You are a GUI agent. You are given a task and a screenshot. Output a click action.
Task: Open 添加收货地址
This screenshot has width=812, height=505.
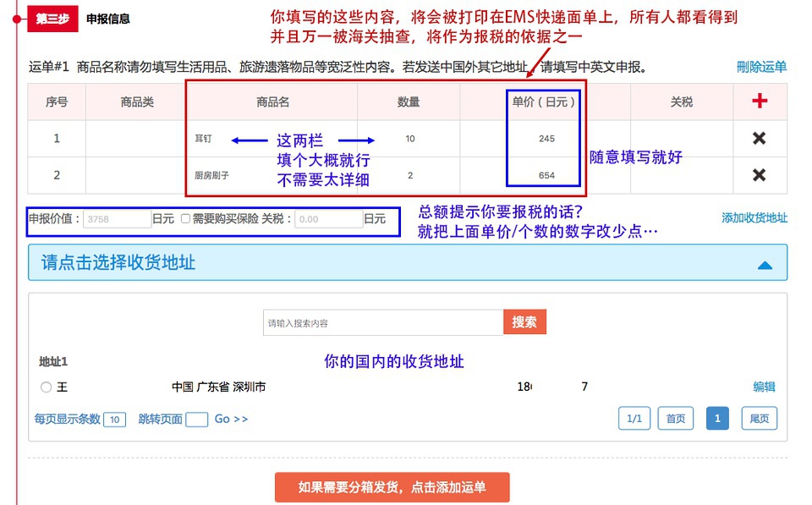(755, 218)
